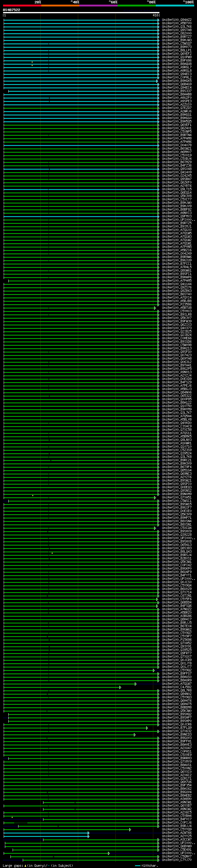
Task: Select the UniRef100_A9NIW1 label
Action: pyautogui.click(x=177, y=802)
